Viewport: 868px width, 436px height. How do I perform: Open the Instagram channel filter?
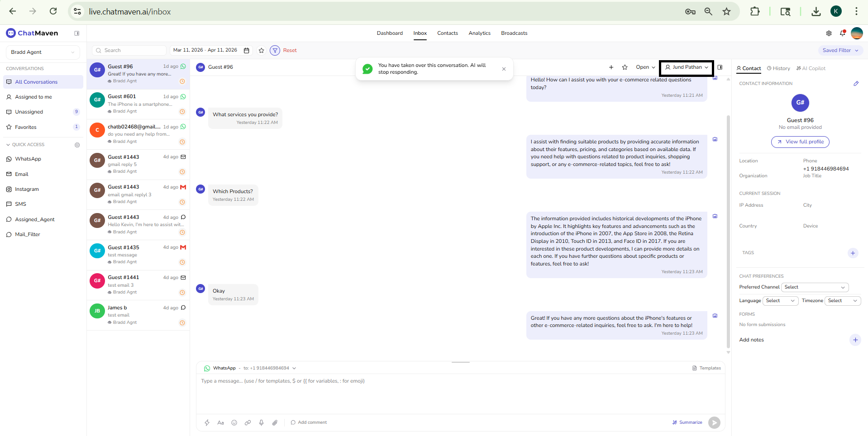(x=26, y=189)
